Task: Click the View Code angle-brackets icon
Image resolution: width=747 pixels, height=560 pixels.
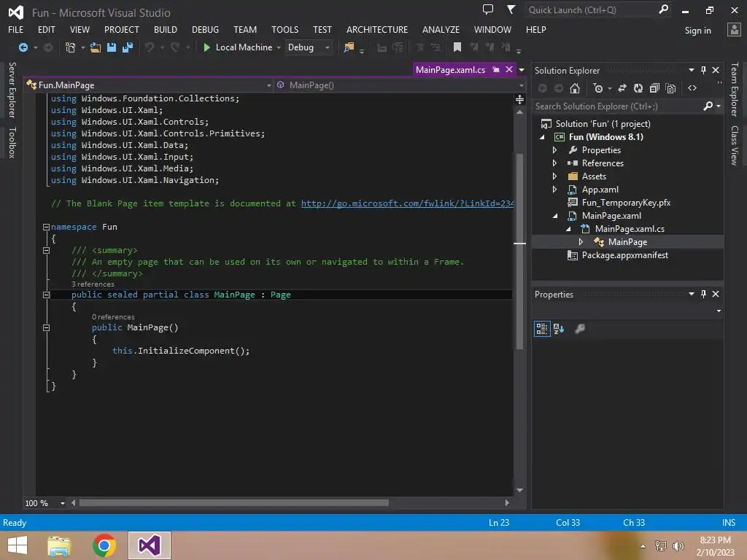Action: pyautogui.click(x=692, y=88)
